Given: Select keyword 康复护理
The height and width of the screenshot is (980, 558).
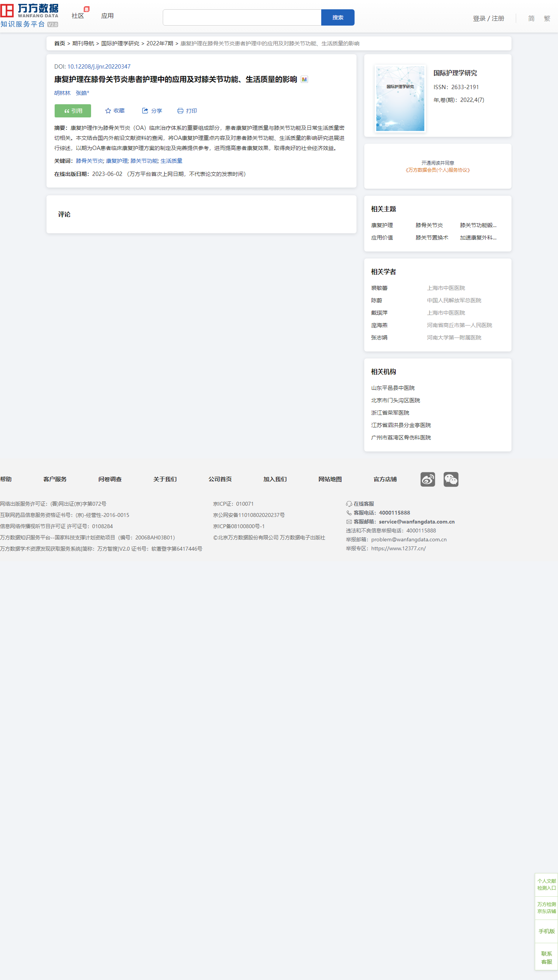Looking at the screenshot, I should [x=117, y=161].
